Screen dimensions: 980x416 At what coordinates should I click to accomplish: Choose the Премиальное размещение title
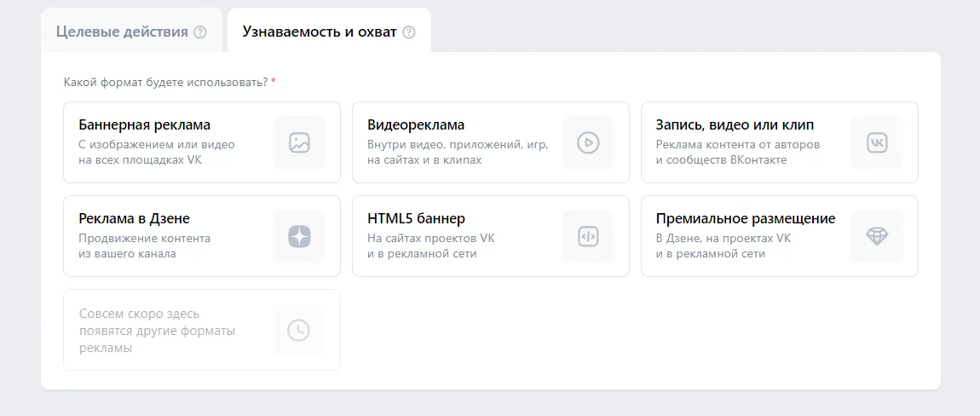click(746, 219)
